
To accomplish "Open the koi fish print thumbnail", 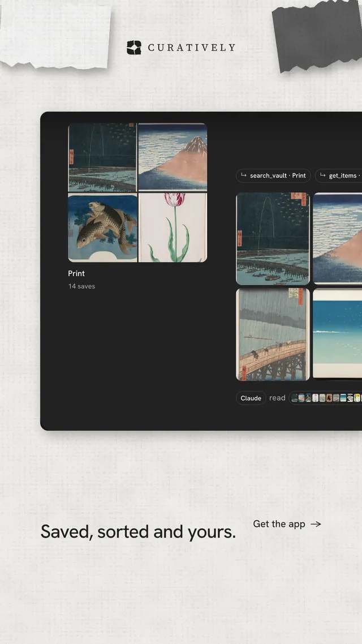I will (102, 228).
